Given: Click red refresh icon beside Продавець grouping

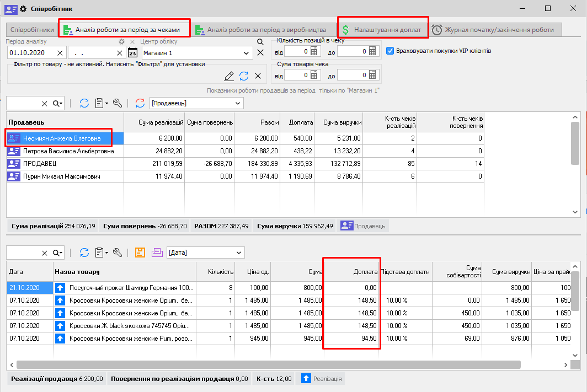Looking at the screenshot, I should tap(140, 103).
